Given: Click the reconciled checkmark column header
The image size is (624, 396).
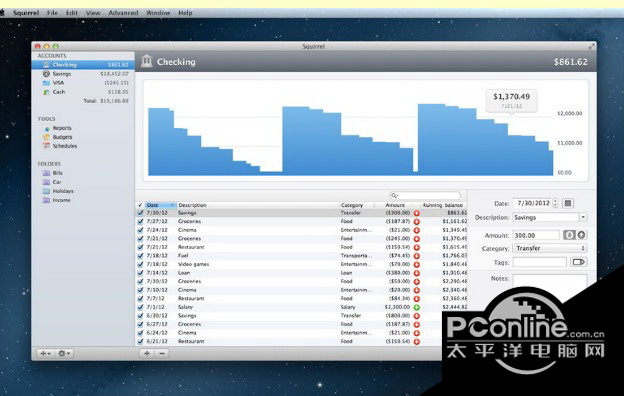Looking at the screenshot, I should (x=140, y=205).
